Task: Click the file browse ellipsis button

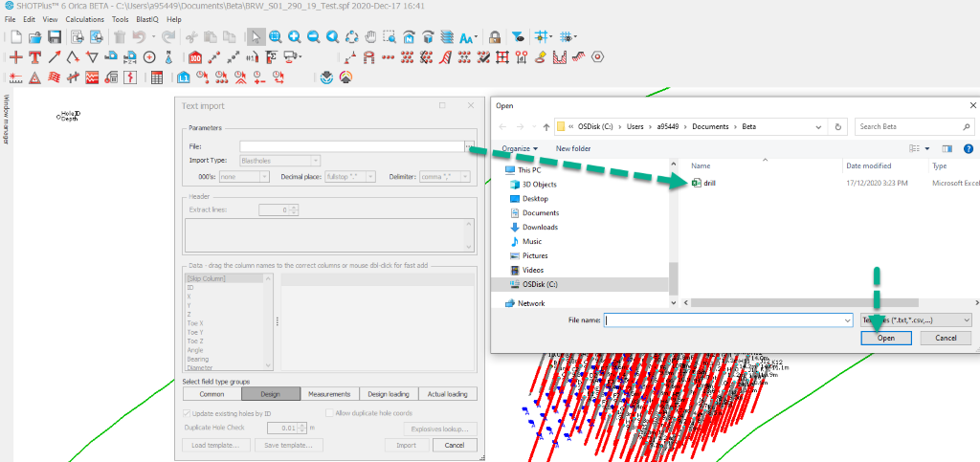Action: pos(468,146)
